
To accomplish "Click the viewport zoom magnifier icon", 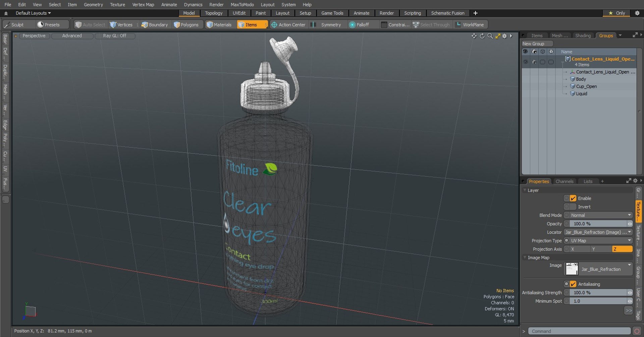I will pyautogui.click(x=490, y=36).
